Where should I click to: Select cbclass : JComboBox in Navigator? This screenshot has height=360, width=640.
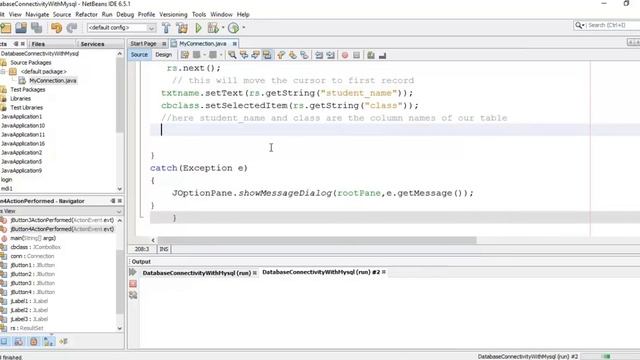pos(36,247)
